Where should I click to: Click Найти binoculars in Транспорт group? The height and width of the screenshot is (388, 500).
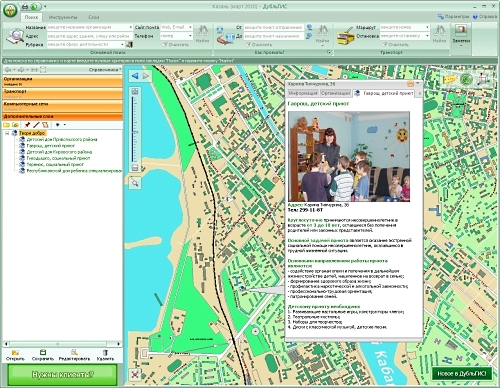click(439, 34)
